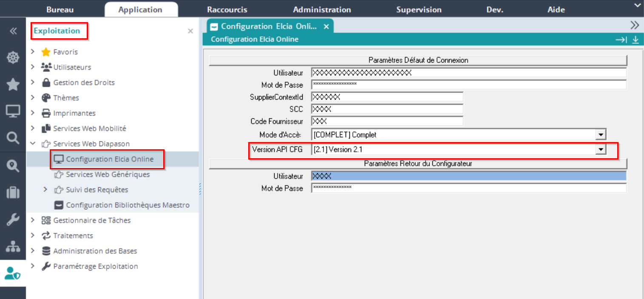Viewport: 644px width, 299px height.
Task: Click the monitor icon in left sidebar
Action: [x=13, y=111]
